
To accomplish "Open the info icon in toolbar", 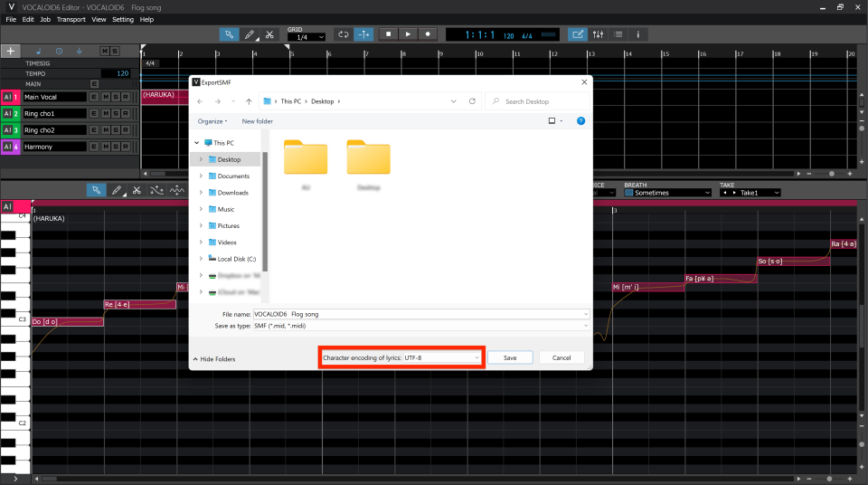I will 637,34.
